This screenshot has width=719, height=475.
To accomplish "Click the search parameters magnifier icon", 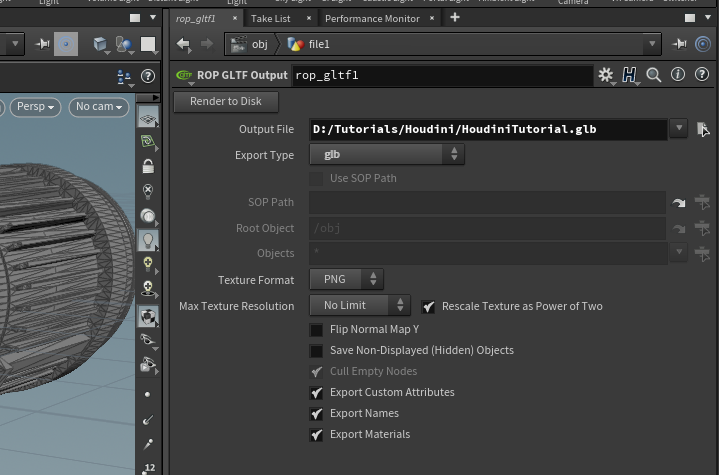I will click(x=654, y=75).
